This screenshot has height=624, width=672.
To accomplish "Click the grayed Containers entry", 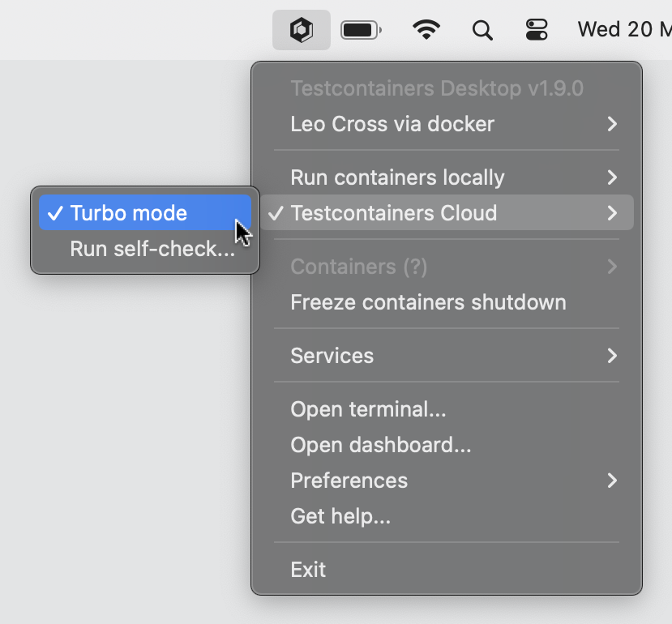I will point(358,267).
